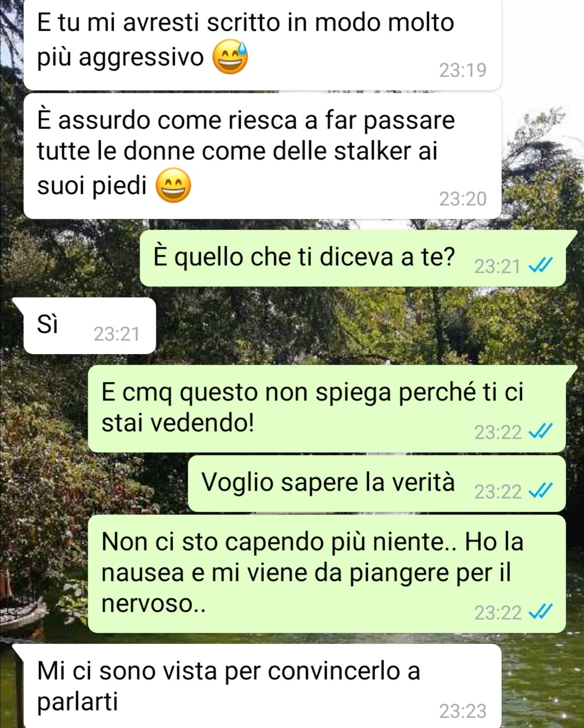The width and height of the screenshot is (584, 728).
Task: Tap double-check on 'Ho la nausea' message
Action: pyautogui.click(x=540, y=612)
